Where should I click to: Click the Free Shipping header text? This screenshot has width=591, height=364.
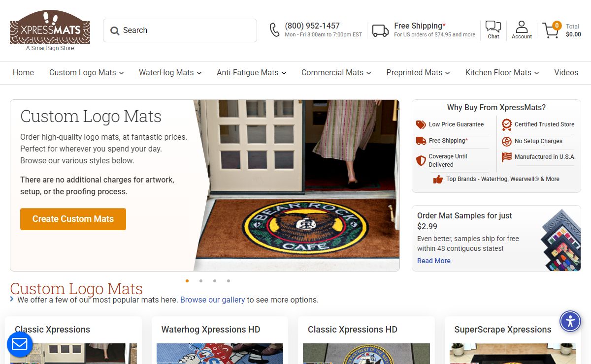click(x=420, y=26)
